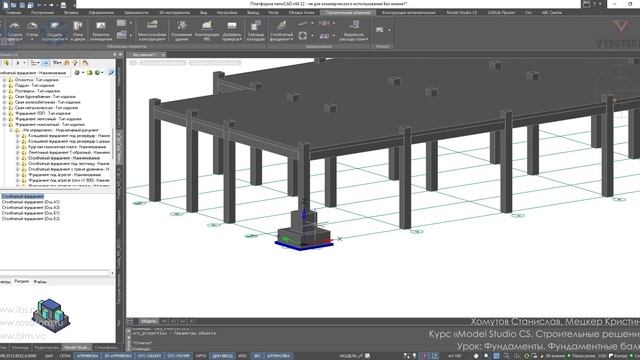Viewport: 640px width, 360px height.
Task: Click the print icon in quick access toolbar
Action: pos(63,5)
